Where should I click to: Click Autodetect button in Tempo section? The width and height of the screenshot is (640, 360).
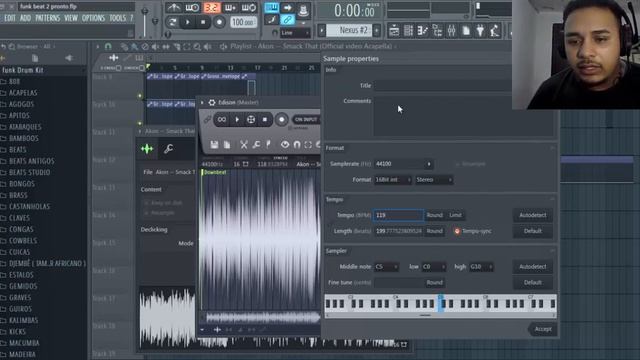tap(533, 215)
